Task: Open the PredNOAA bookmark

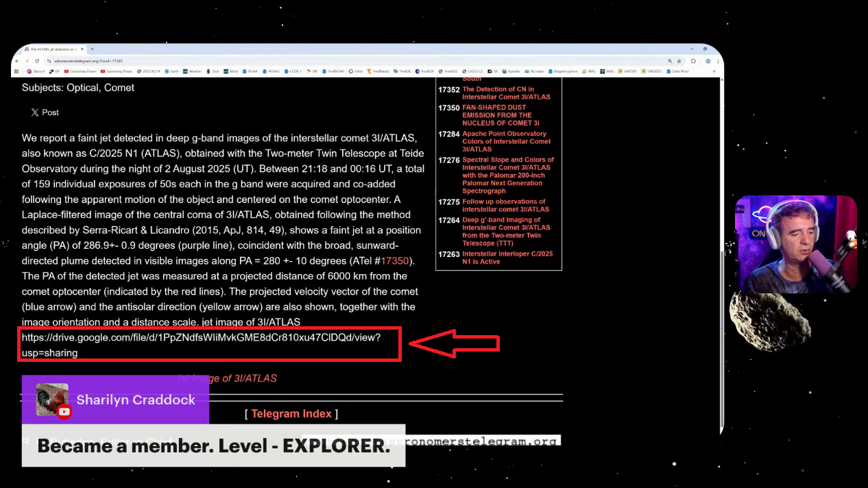Action: (x=332, y=71)
